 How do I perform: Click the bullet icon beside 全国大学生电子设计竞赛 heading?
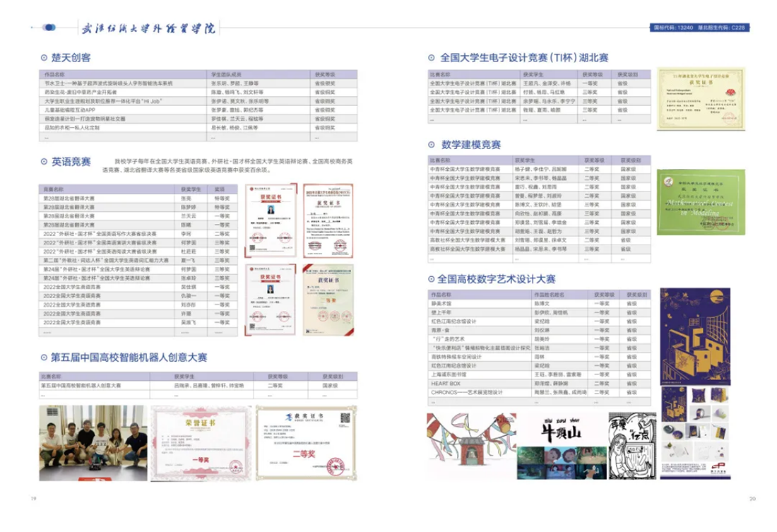(x=432, y=58)
